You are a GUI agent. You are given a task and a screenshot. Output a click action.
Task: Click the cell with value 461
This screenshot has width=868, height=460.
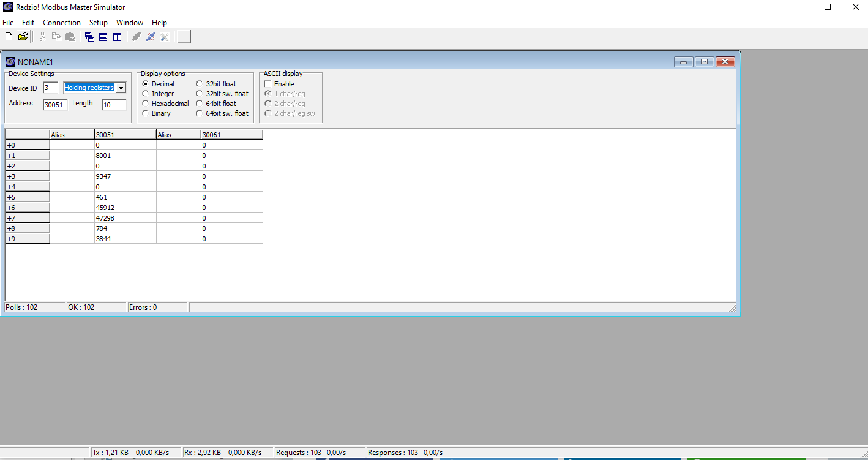(x=125, y=197)
